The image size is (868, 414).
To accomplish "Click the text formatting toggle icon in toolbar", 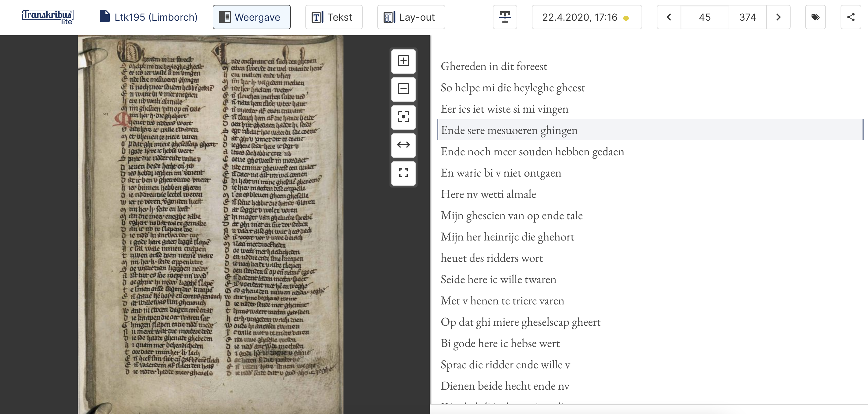I will tap(505, 17).
